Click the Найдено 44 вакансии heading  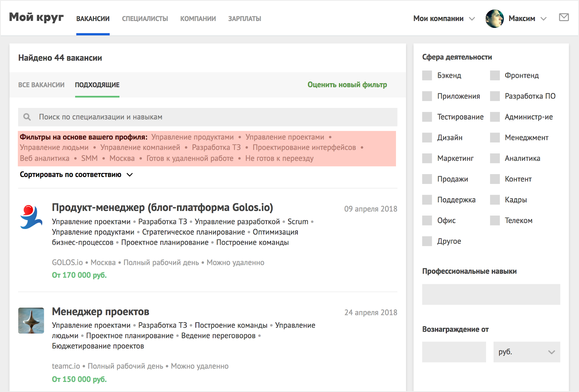[60, 58]
